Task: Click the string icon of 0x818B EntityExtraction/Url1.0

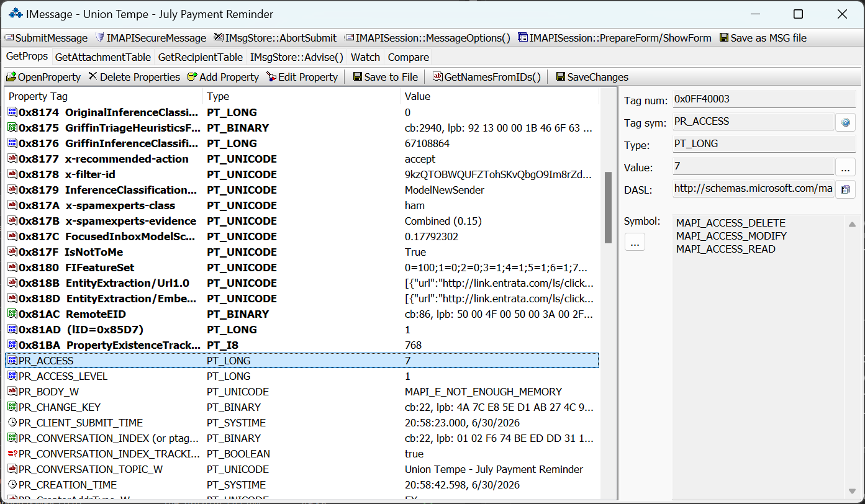Action: (x=12, y=283)
